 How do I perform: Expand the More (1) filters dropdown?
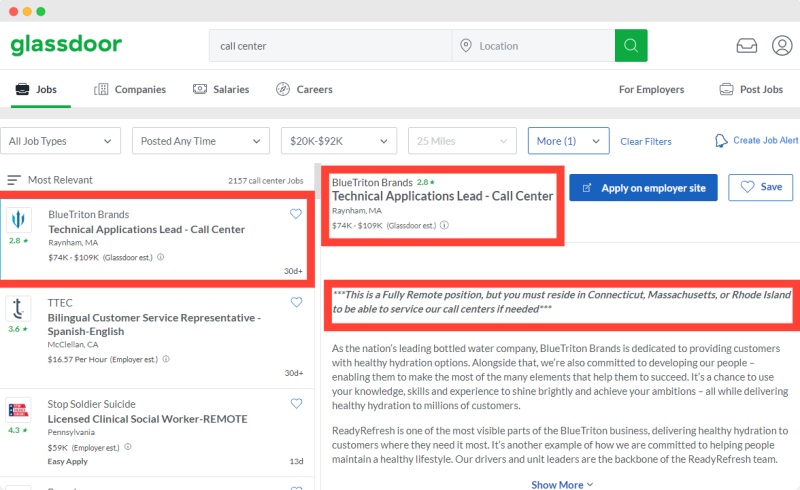coord(568,141)
